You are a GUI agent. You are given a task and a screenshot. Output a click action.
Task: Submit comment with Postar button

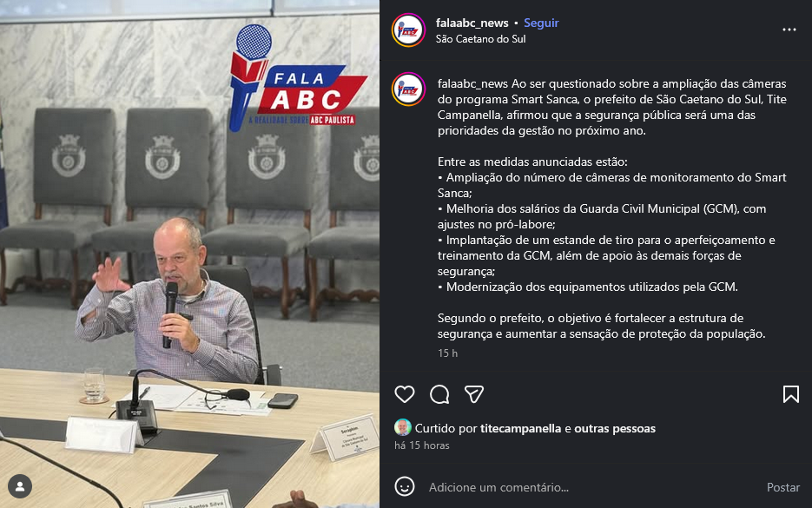783,487
